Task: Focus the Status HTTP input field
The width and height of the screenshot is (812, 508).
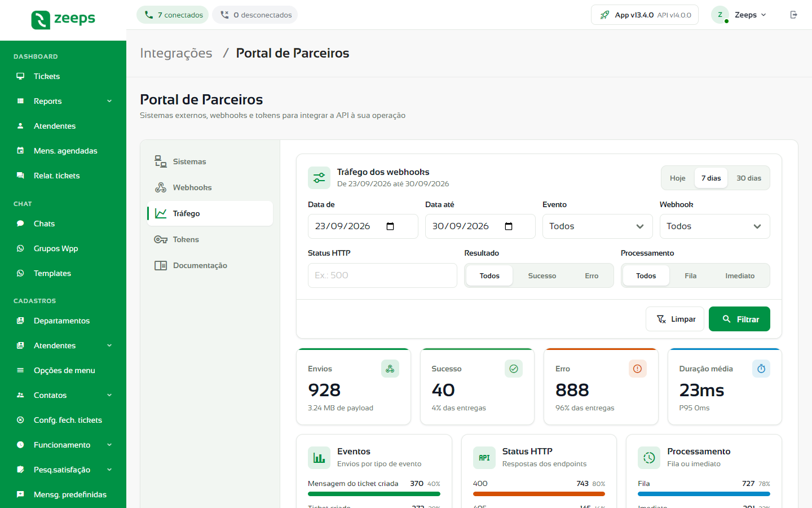Action: pos(382,275)
